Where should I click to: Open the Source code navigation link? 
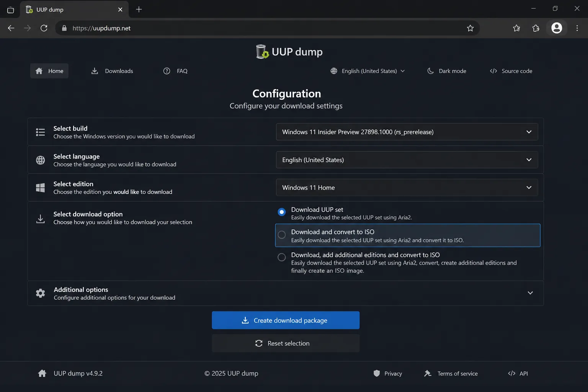(x=511, y=71)
